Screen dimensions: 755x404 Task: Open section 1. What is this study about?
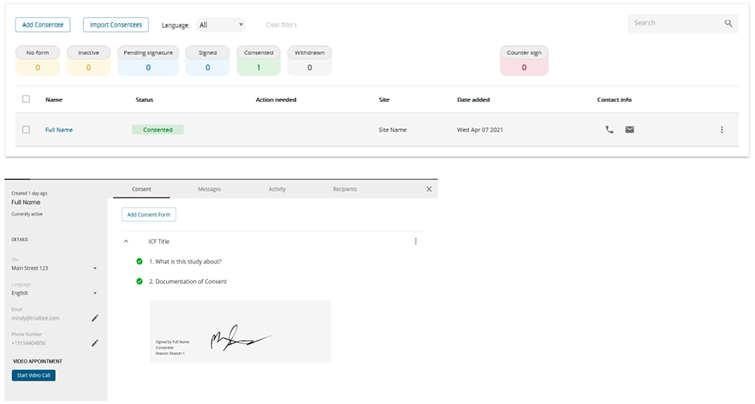click(185, 261)
